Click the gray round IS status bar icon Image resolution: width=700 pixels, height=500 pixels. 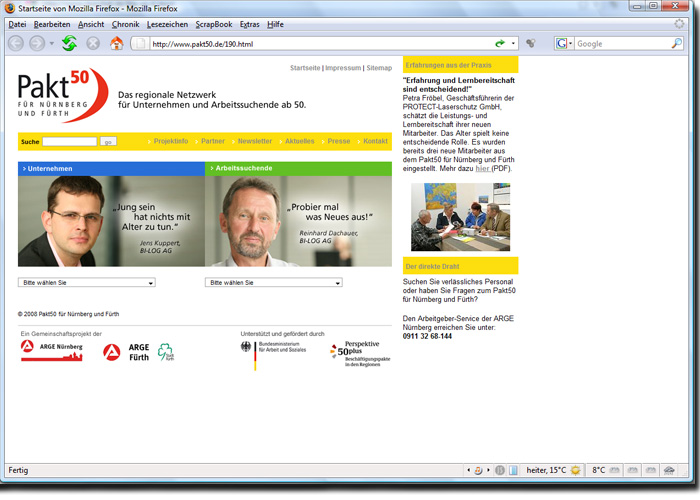500,470
